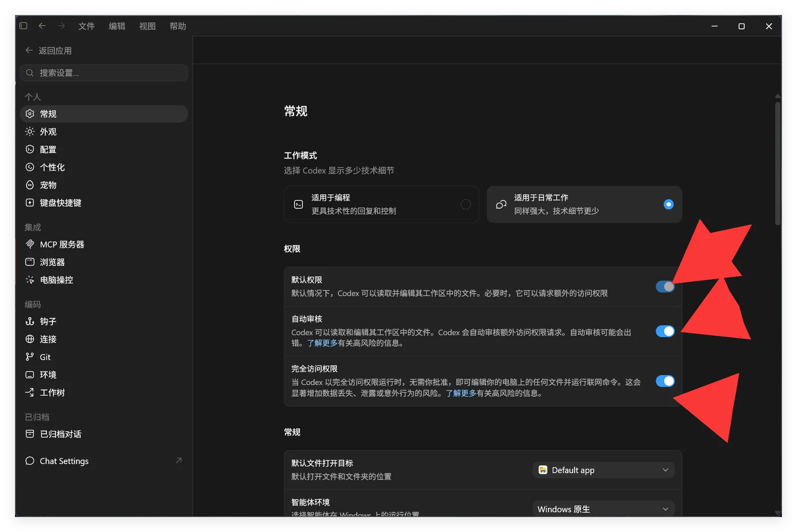The image size is (797, 532).
Task: Click the 默认文件打开目标 label
Action: click(322, 463)
